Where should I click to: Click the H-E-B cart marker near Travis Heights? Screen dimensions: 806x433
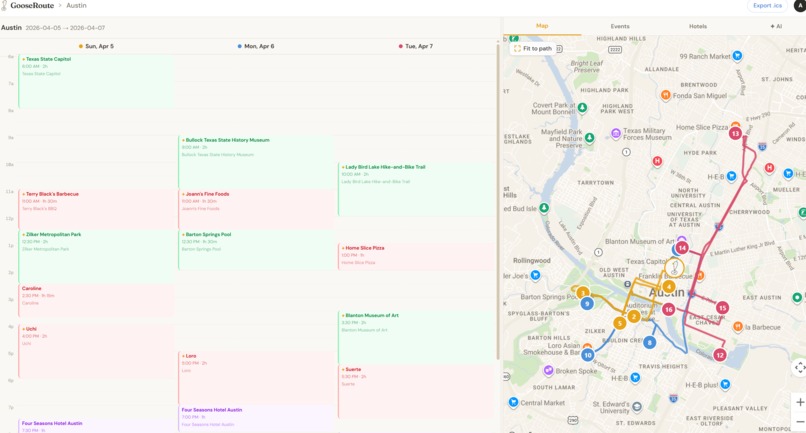point(635,378)
